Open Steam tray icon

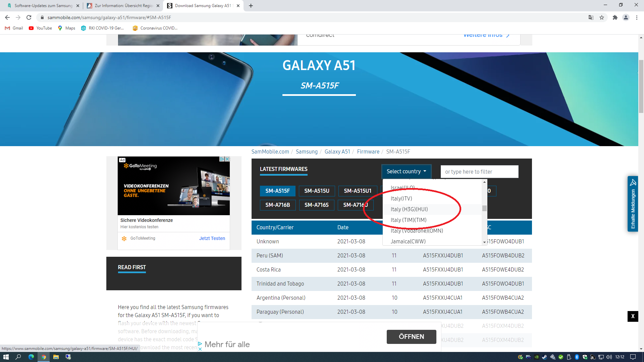tap(544, 357)
